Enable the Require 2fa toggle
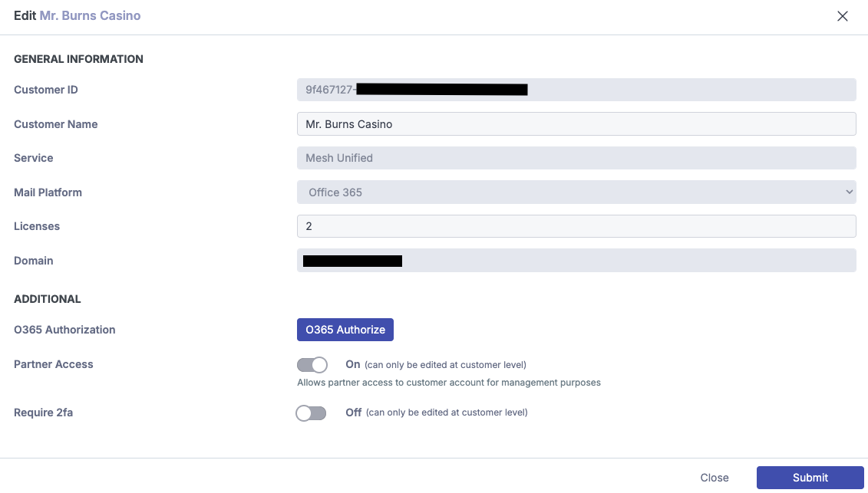Viewport: 868px width, 493px height. point(311,412)
